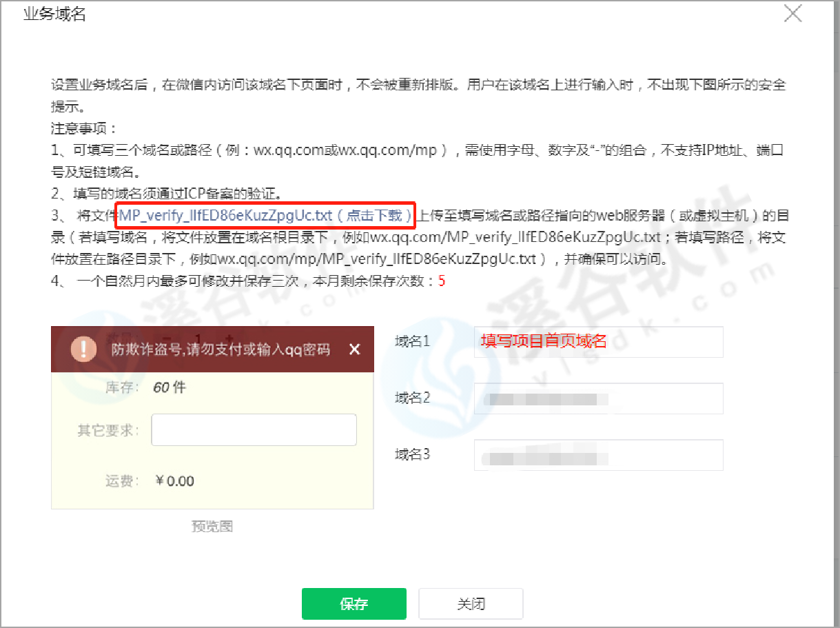Click the 业务域名 dialog title
Image resolution: width=840 pixels, height=628 pixels.
point(54,14)
